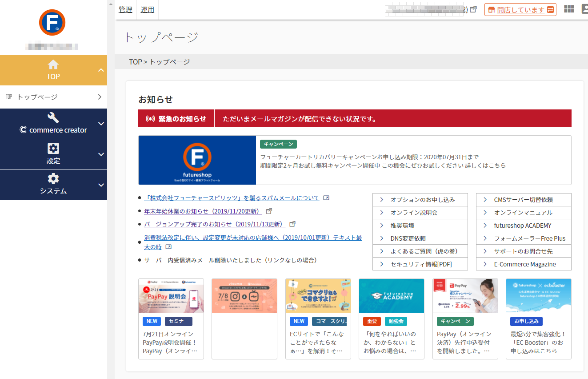This screenshot has height=379, width=588.
Task: Click CMSサーバー切替依頼 quick link
Action: click(524, 200)
